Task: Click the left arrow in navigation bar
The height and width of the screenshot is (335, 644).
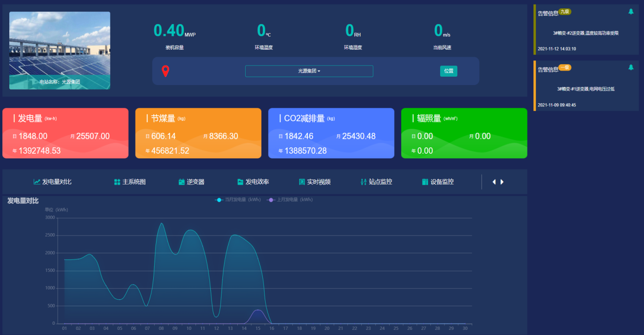Action: coord(494,182)
